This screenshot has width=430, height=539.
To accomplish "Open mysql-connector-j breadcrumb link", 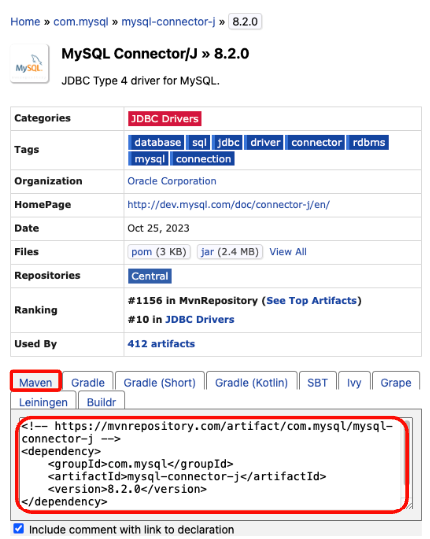I will (168, 22).
